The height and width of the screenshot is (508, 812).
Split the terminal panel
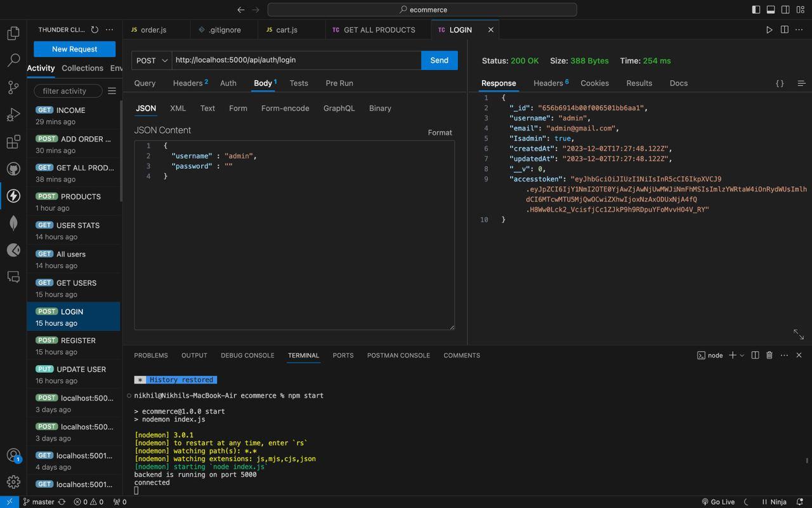[x=755, y=355]
